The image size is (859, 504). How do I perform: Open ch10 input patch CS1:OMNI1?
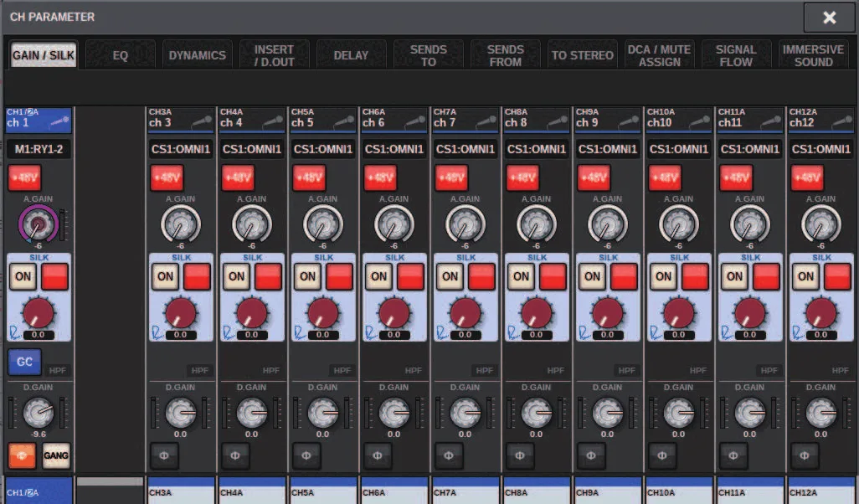coord(679,149)
